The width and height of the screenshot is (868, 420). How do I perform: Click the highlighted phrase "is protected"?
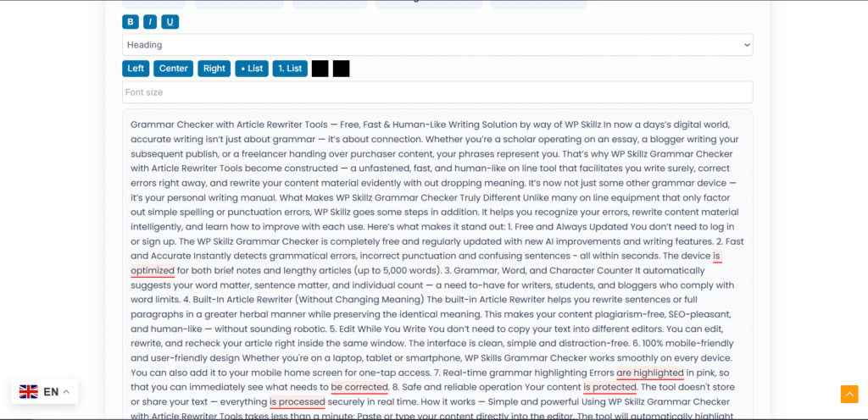pyautogui.click(x=610, y=387)
